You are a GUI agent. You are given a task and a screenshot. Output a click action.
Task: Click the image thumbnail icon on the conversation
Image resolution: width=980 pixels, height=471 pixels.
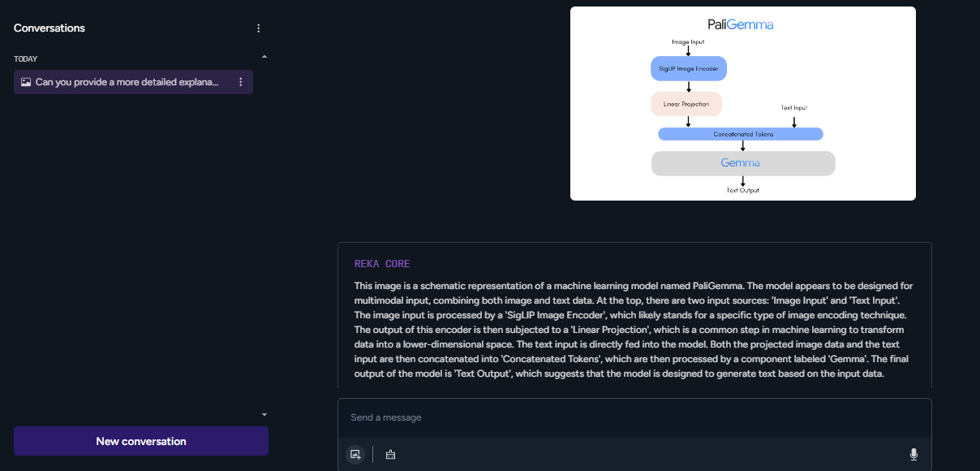25,81
